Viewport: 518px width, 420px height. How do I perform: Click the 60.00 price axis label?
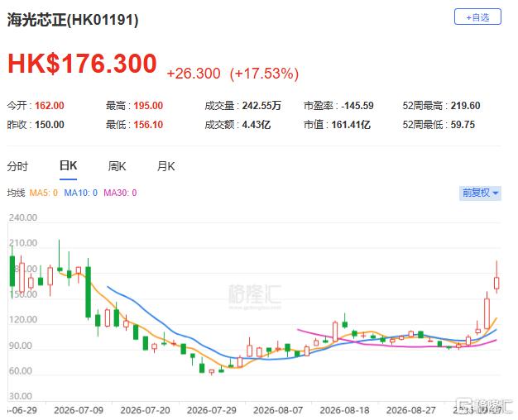pyautogui.click(x=21, y=370)
